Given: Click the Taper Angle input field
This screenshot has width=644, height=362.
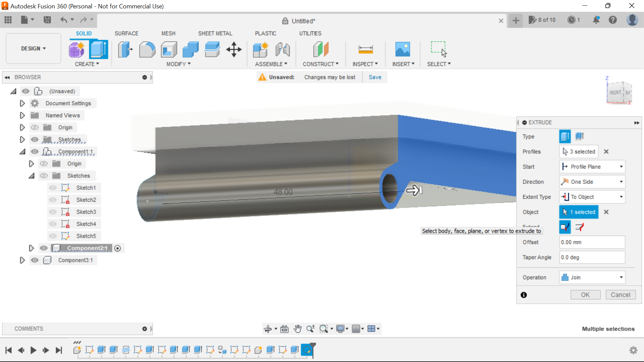Looking at the screenshot, I should 592,257.
